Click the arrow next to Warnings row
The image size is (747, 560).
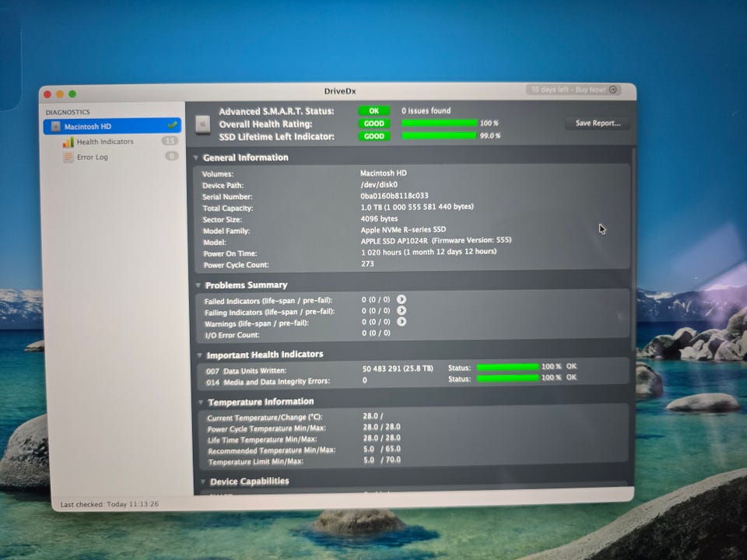pyautogui.click(x=402, y=321)
